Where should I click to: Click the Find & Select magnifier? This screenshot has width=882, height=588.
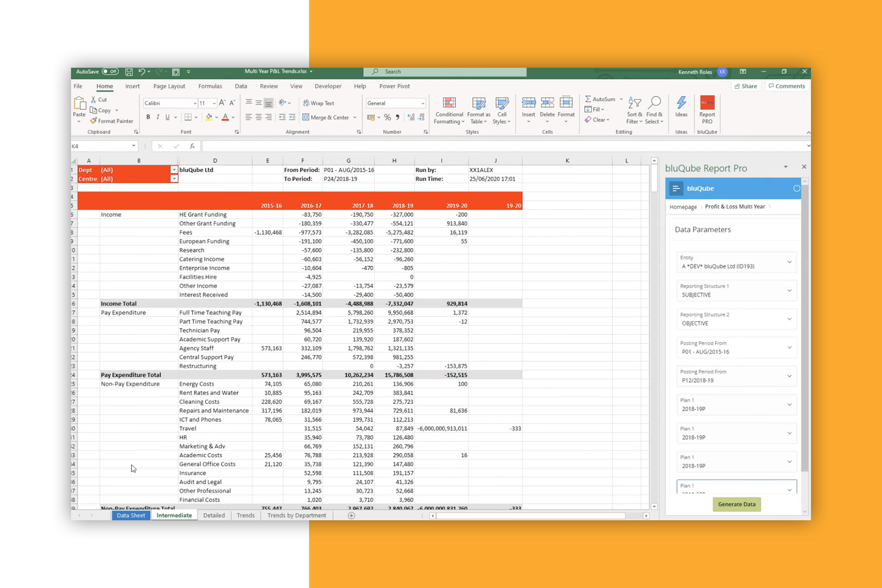coord(654,103)
